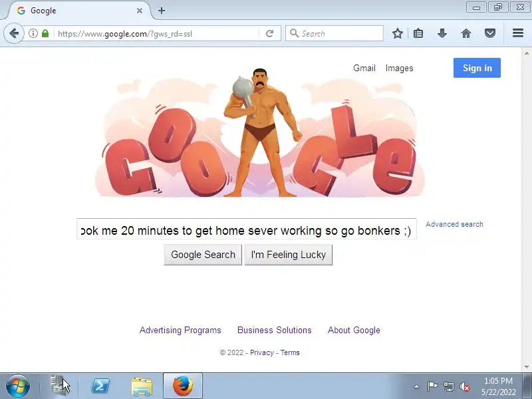Screen dimensions: 532x399
Task: Open Advertising Programs link
Action: coord(180,330)
